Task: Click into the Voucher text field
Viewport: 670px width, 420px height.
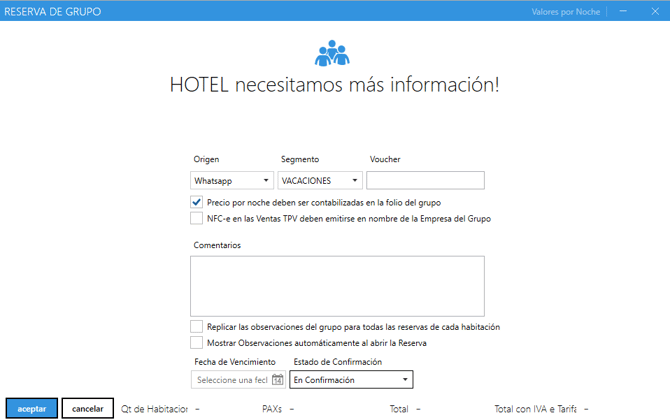Action: (425, 181)
